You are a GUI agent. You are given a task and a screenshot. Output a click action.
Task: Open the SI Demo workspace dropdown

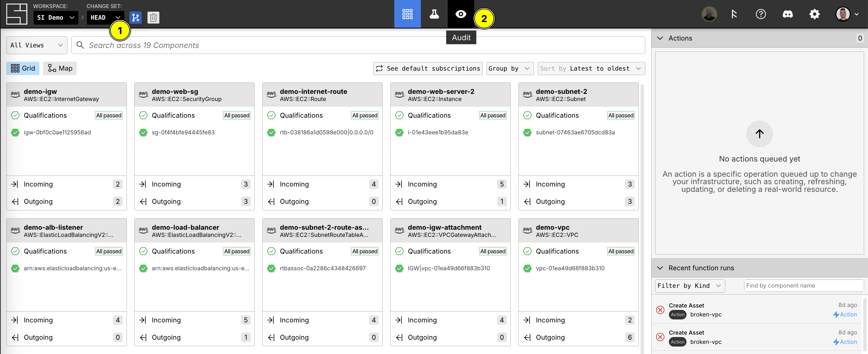click(56, 18)
